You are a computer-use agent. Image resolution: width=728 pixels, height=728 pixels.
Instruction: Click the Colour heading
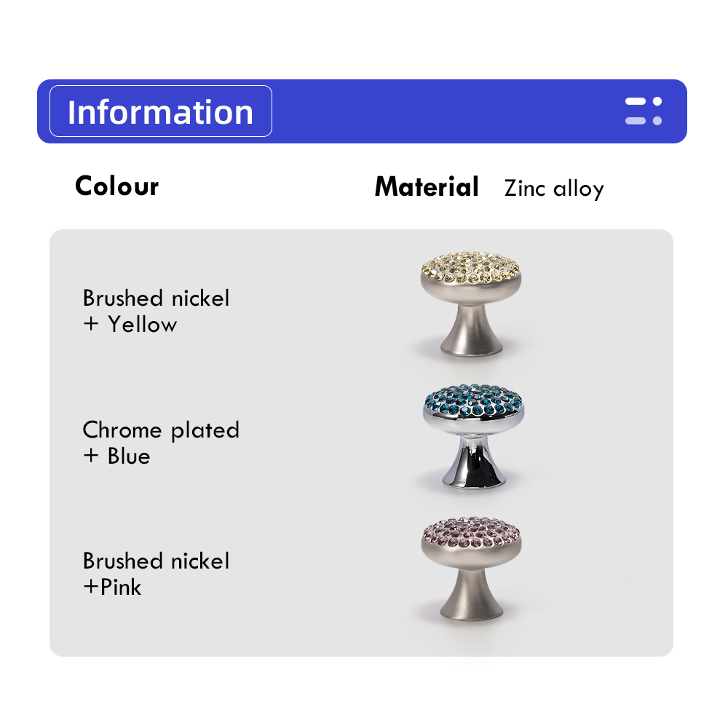pos(117,186)
